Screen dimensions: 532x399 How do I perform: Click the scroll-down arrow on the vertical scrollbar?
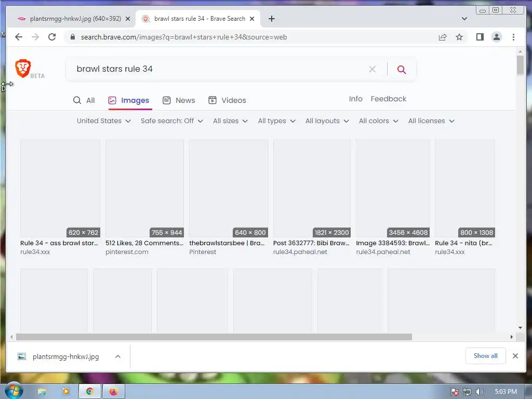click(x=520, y=328)
